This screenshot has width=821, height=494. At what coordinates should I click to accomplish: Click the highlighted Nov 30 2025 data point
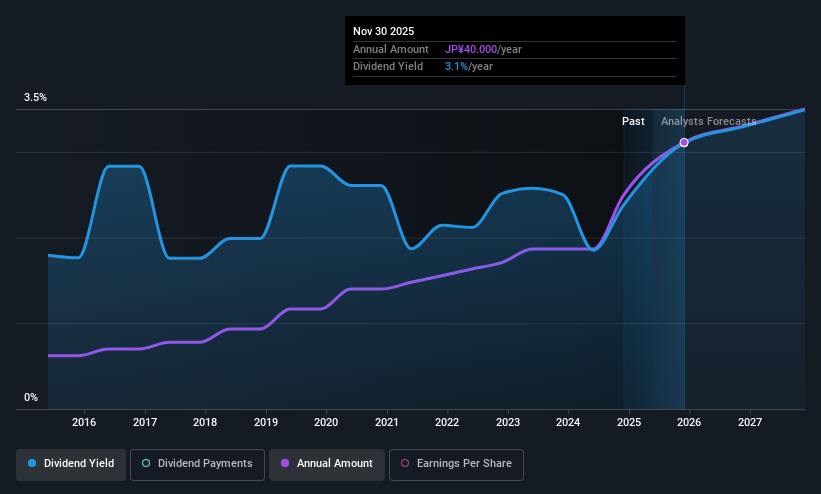[684, 142]
